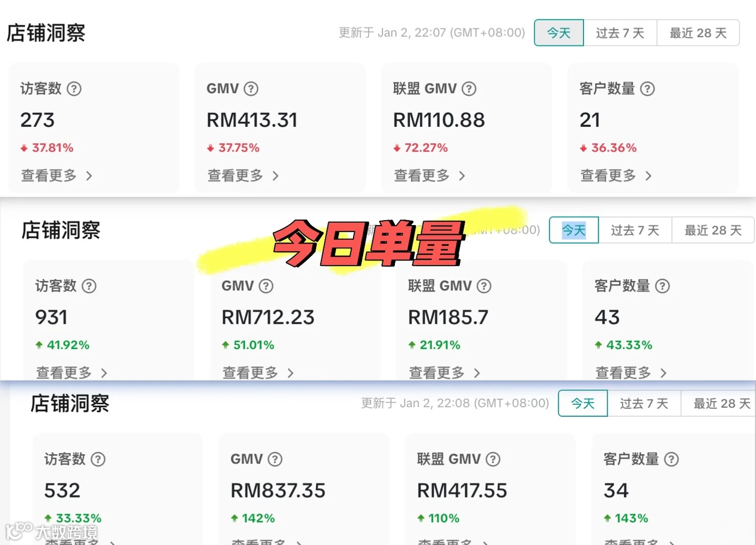Open 查看更多 under the 36.36% customer drop
This screenshot has height=545, width=756.
pyautogui.click(x=616, y=176)
